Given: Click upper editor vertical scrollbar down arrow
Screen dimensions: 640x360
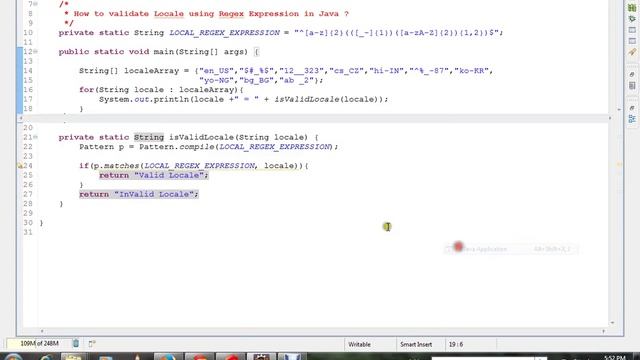Looking at the screenshot, I should (x=619, y=109).
